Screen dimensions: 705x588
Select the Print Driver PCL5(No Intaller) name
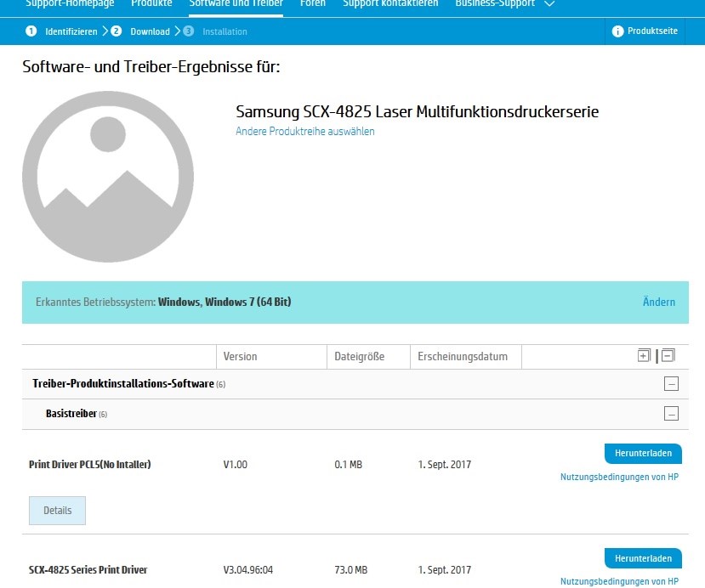tap(90, 465)
